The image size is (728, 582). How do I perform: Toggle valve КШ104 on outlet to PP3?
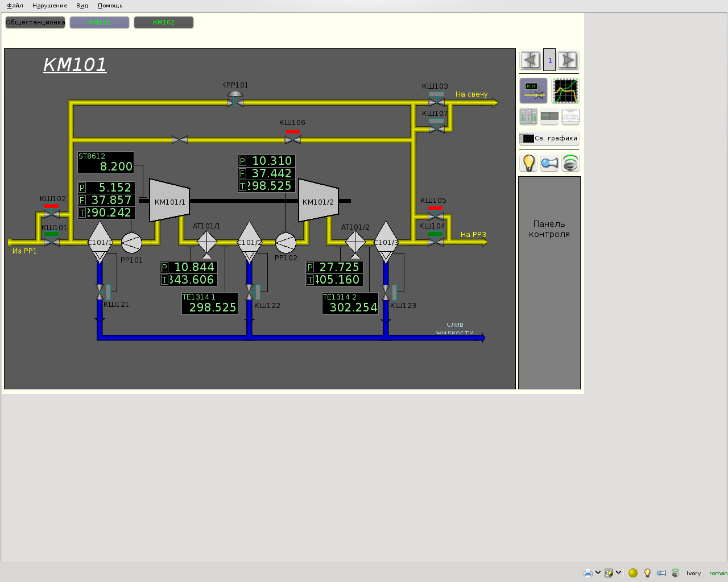[x=436, y=242]
